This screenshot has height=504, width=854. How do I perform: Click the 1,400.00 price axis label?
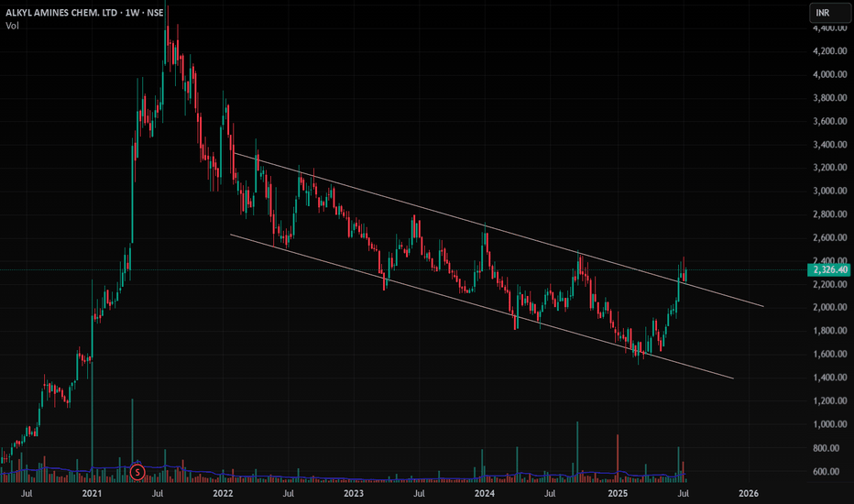click(830, 377)
